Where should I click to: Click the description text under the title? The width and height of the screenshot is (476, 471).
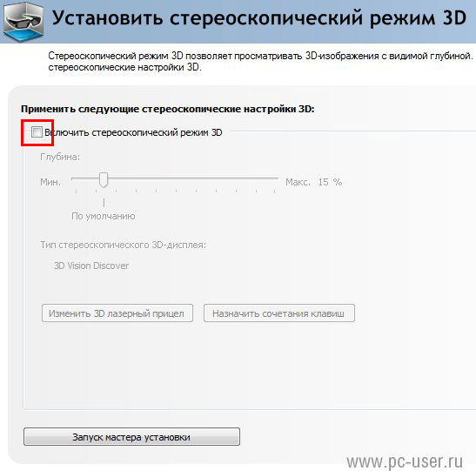pyautogui.click(x=260, y=61)
